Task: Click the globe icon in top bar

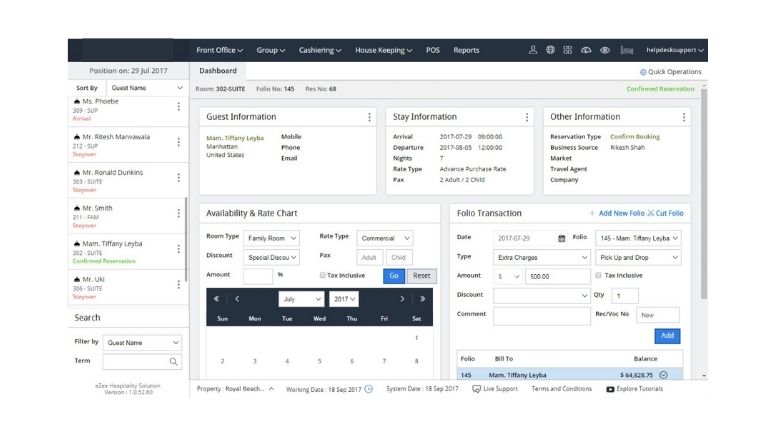Action: [x=550, y=50]
